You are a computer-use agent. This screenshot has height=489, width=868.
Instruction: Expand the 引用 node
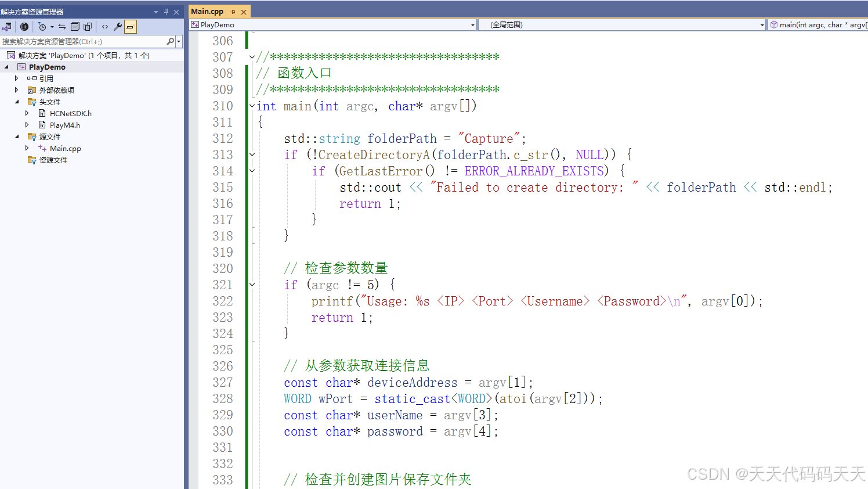pos(17,78)
